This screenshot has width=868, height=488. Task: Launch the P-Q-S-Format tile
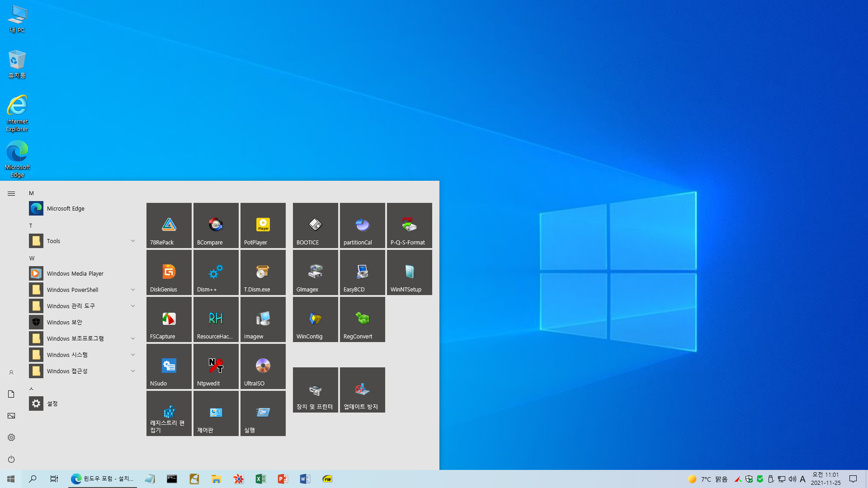[x=410, y=225]
